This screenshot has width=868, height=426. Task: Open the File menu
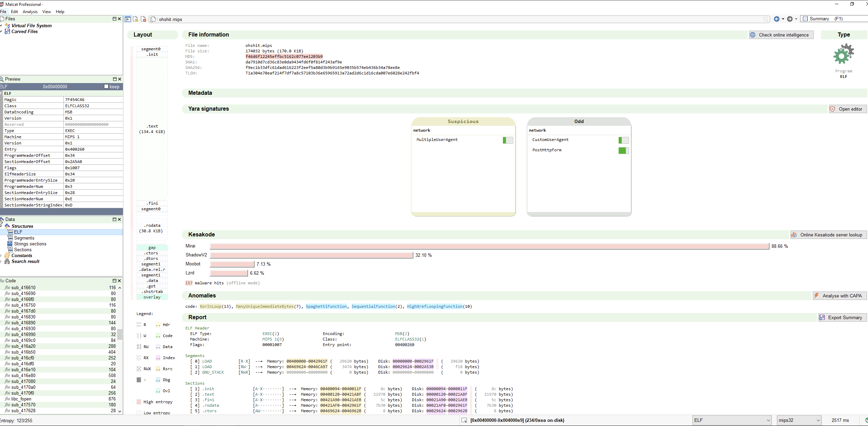(3, 11)
